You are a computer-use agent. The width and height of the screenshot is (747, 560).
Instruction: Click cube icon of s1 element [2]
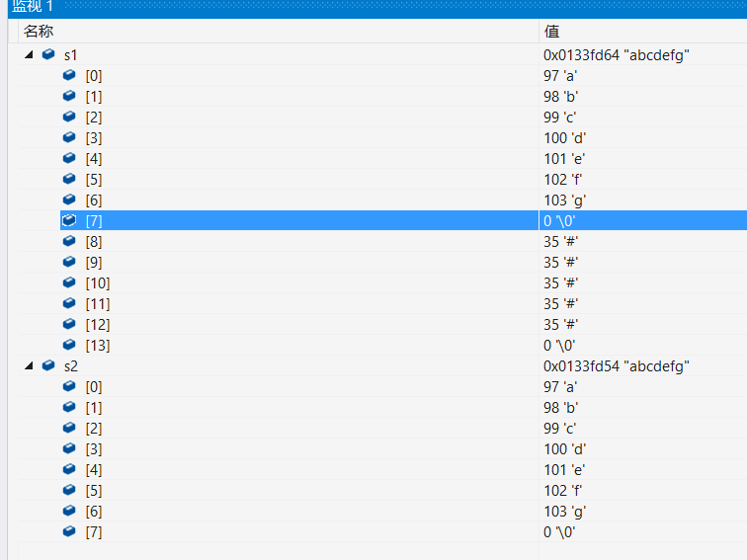click(x=69, y=117)
